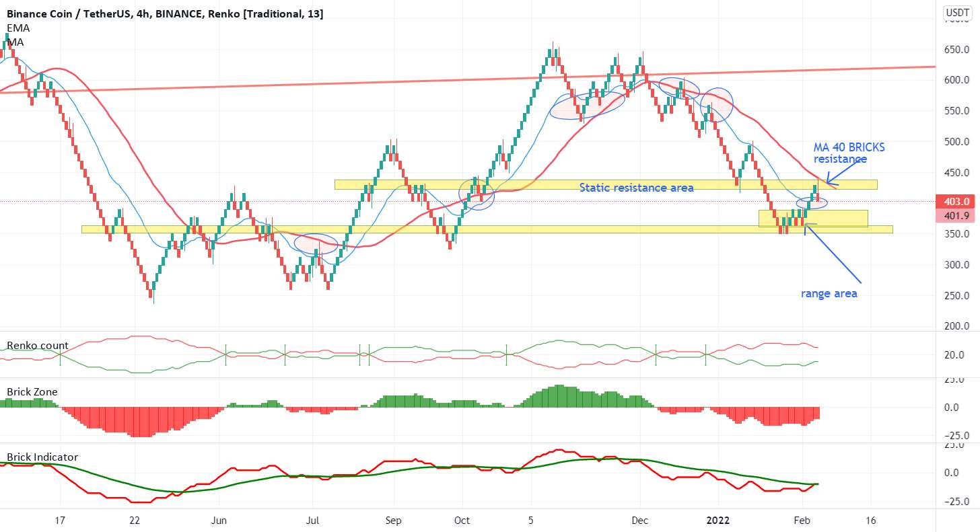Click the Jun date on time axis
This screenshot has height=532, width=980.
(218, 521)
